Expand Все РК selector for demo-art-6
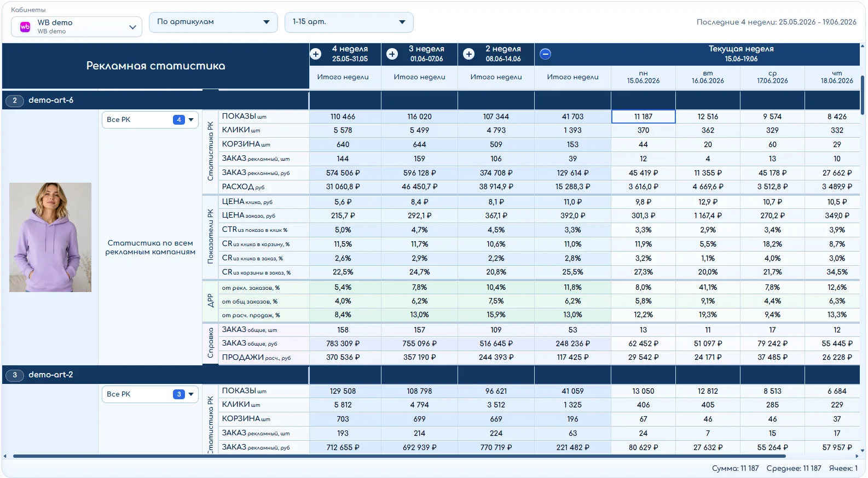Screen dimensions: 868x478 point(150,120)
